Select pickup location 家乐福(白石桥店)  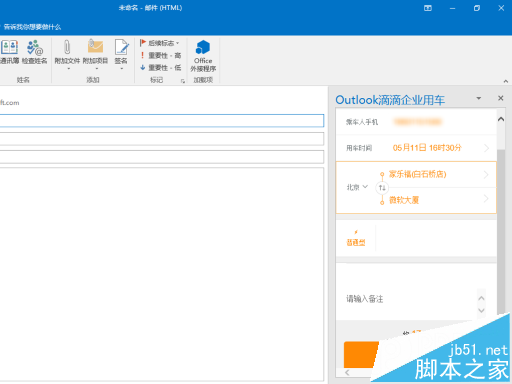pyautogui.click(x=417, y=174)
